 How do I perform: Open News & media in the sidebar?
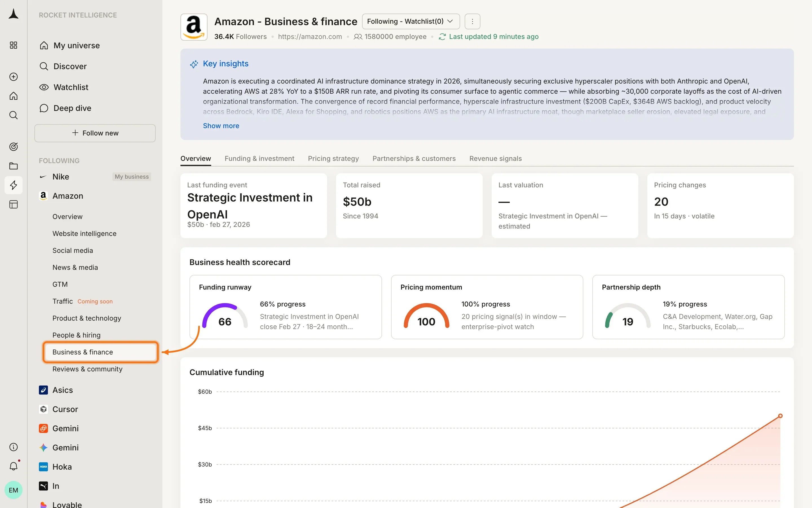[75, 268]
